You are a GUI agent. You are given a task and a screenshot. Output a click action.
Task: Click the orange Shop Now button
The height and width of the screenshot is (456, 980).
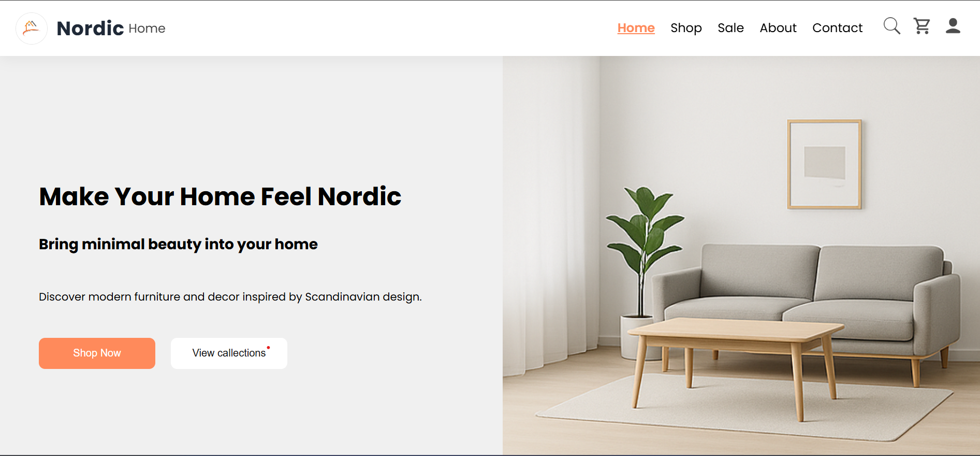tap(97, 353)
